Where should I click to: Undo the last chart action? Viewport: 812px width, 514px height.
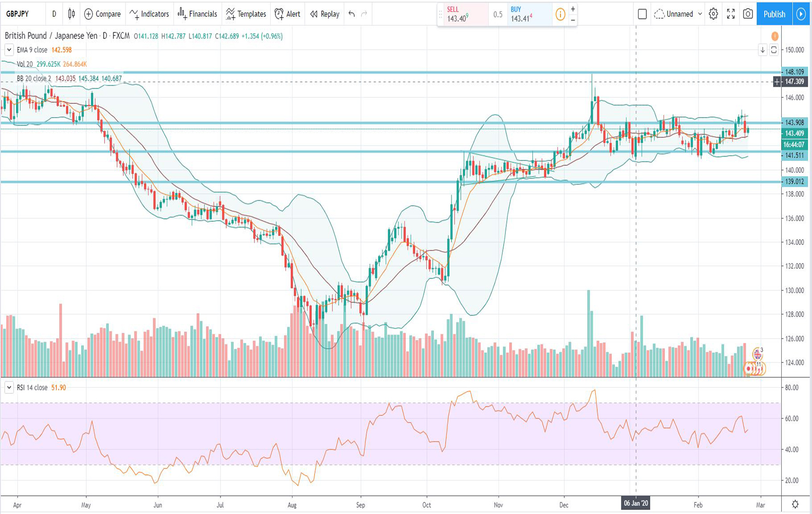coord(352,14)
